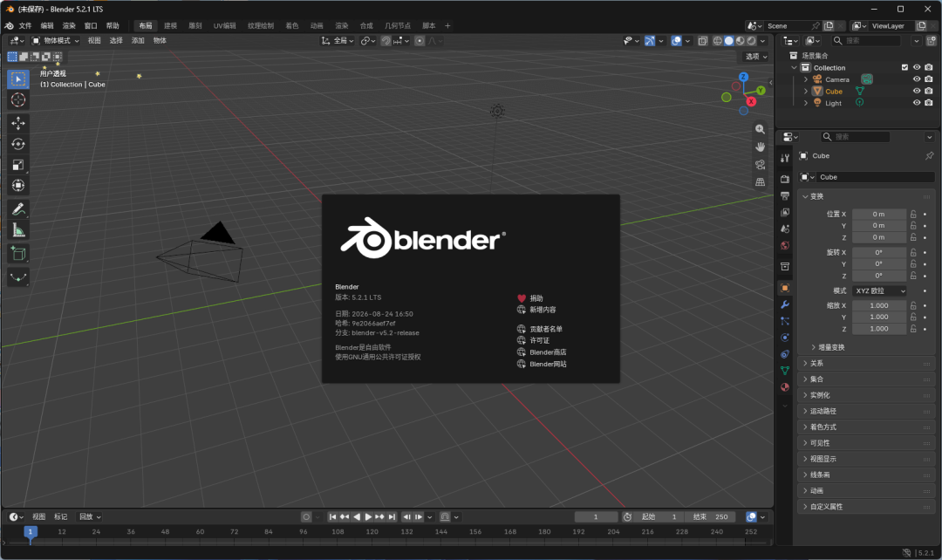Expand the Relations panel

point(868,364)
